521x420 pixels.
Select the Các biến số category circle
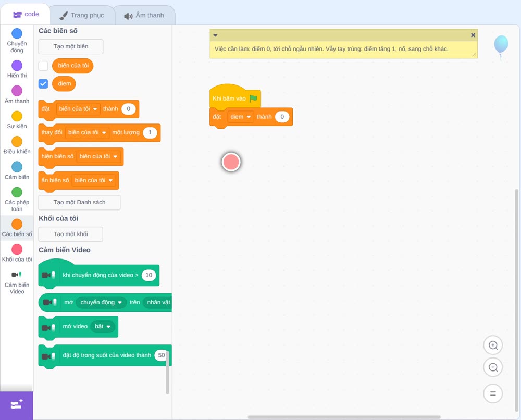[17, 224]
